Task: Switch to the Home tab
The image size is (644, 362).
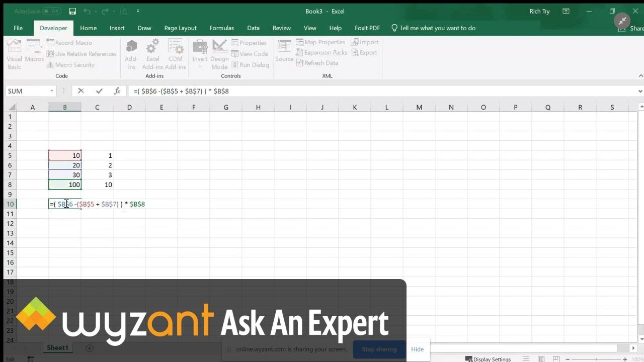Action: tap(88, 28)
